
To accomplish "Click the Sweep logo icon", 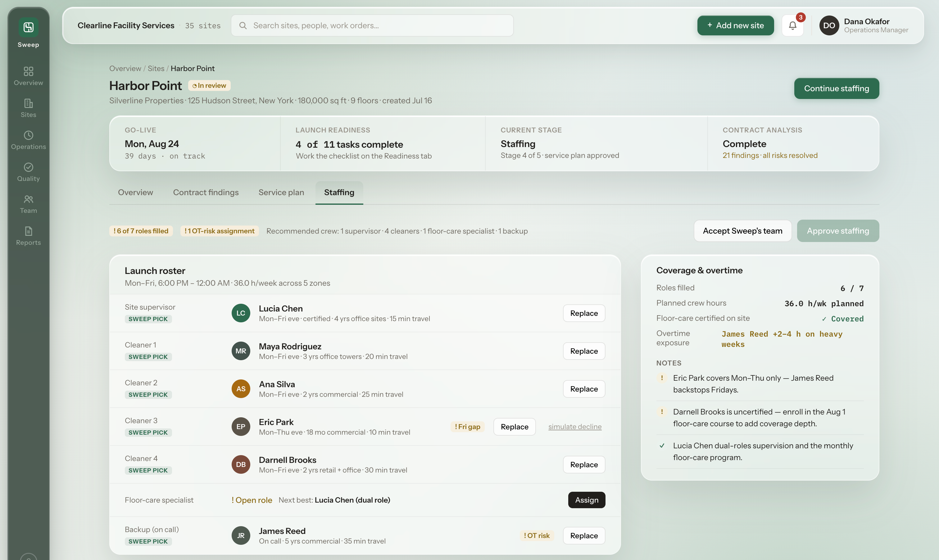I will click(x=28, y=27).
